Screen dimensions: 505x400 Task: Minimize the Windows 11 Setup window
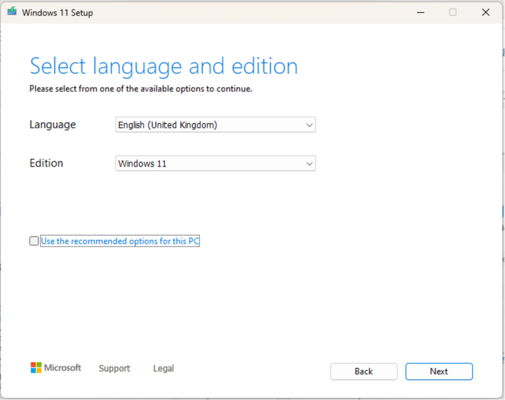click(x=421, y=13)
